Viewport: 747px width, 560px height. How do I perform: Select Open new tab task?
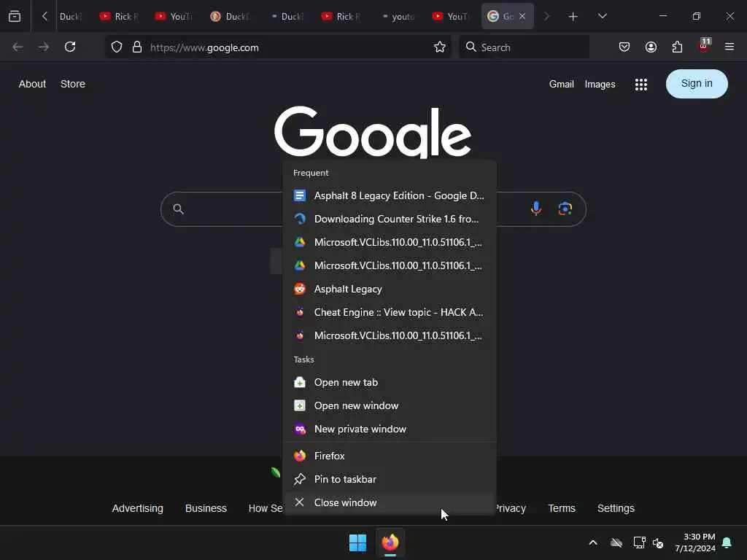[390, 382]
